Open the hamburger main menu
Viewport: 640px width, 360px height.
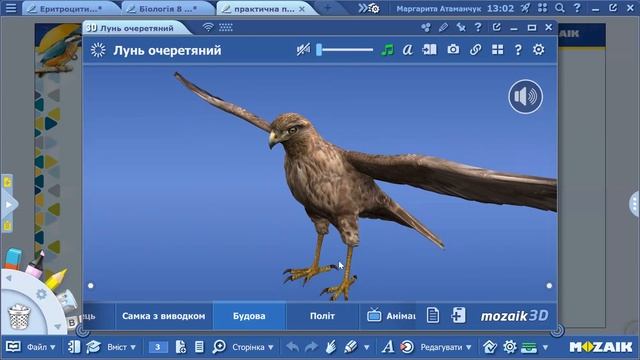point(11,8)
